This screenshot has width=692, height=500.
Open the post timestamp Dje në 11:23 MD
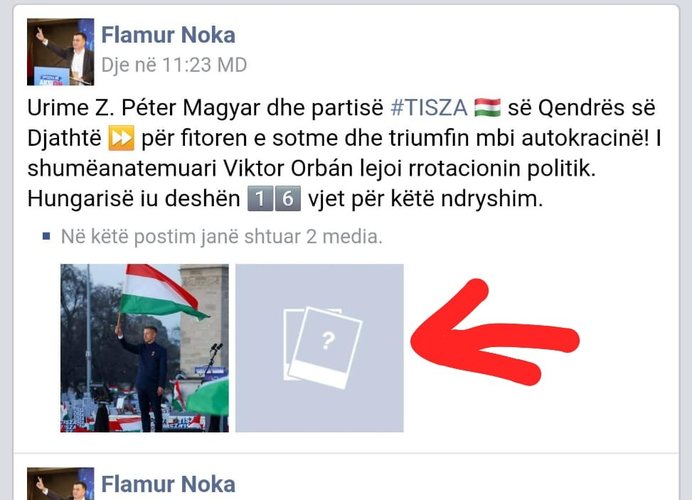pyautogui.click(x=174, y=65)
